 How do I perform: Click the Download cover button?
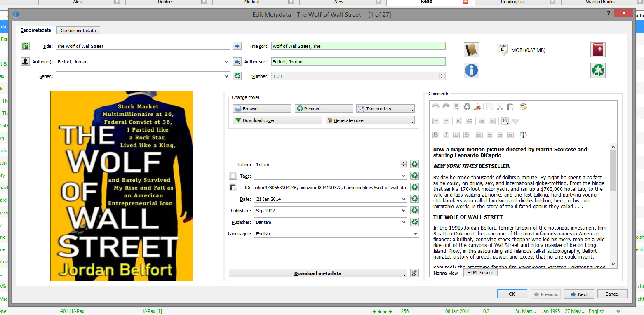277,120
